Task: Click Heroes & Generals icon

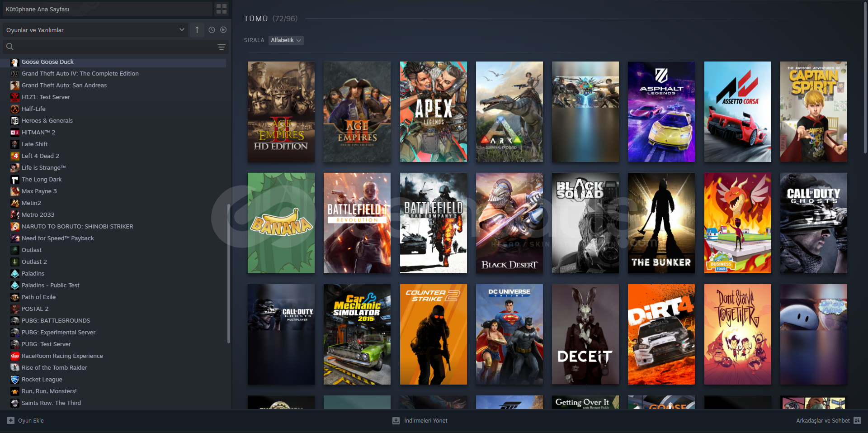Action: tap(15, 121)
